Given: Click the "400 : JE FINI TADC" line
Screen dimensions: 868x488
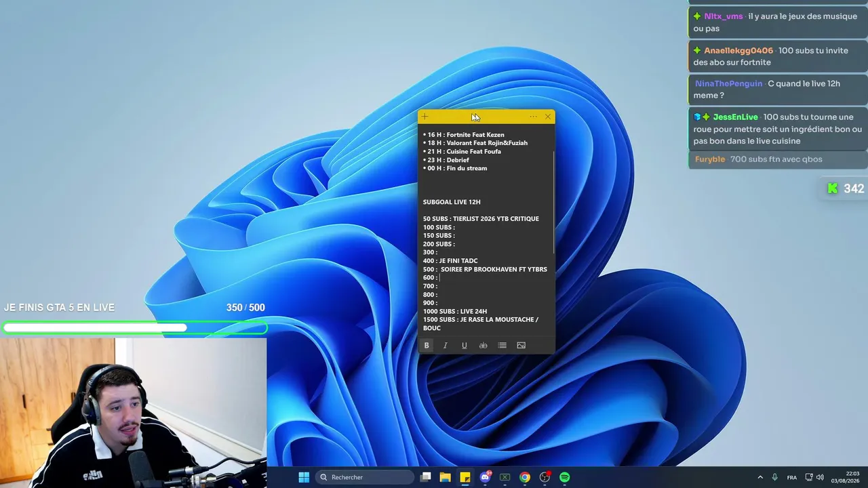Looking at the screenshot, I should 450,261.
